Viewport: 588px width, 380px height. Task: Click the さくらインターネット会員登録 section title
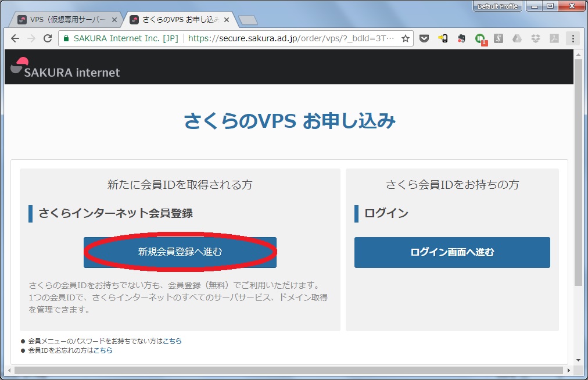pyautogui.click(x=116, y=213)
